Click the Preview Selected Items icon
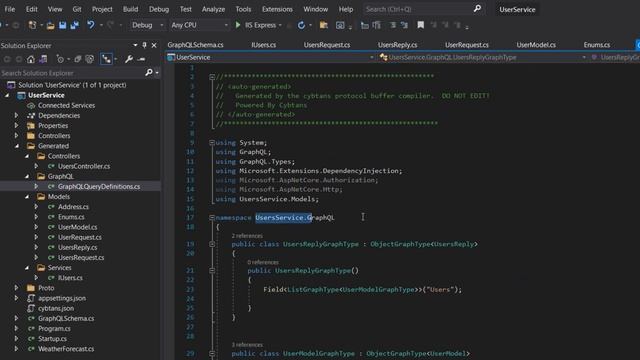The image size is (640, 360). pyautogui.click(x=141, y=59)
